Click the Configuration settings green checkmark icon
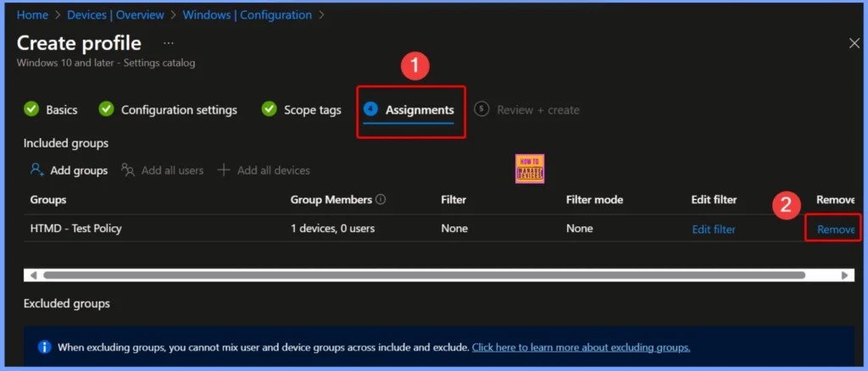868x371 pixels. pyautogui.click(x=106, y=109)
